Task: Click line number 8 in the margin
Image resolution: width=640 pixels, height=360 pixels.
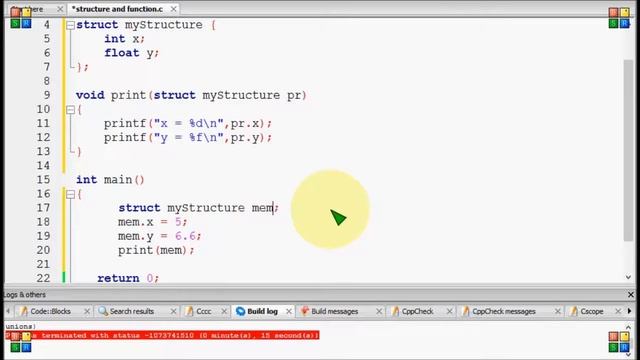Action: tap(47, 81)
